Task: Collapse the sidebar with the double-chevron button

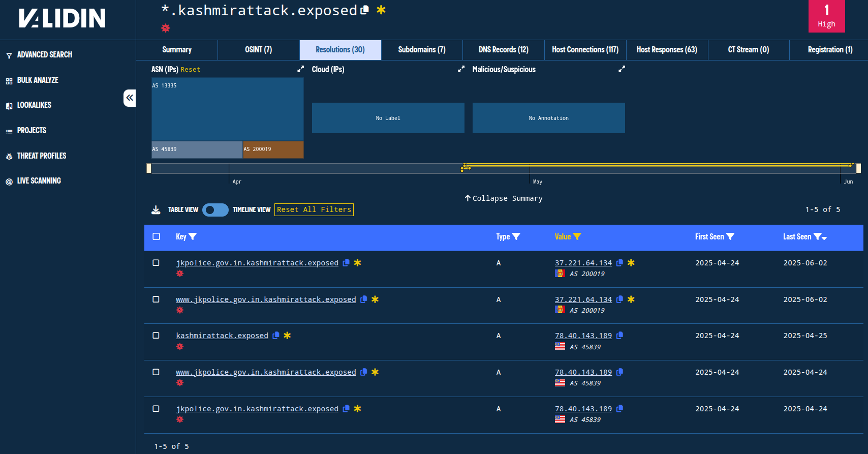Action: [130, 98]
